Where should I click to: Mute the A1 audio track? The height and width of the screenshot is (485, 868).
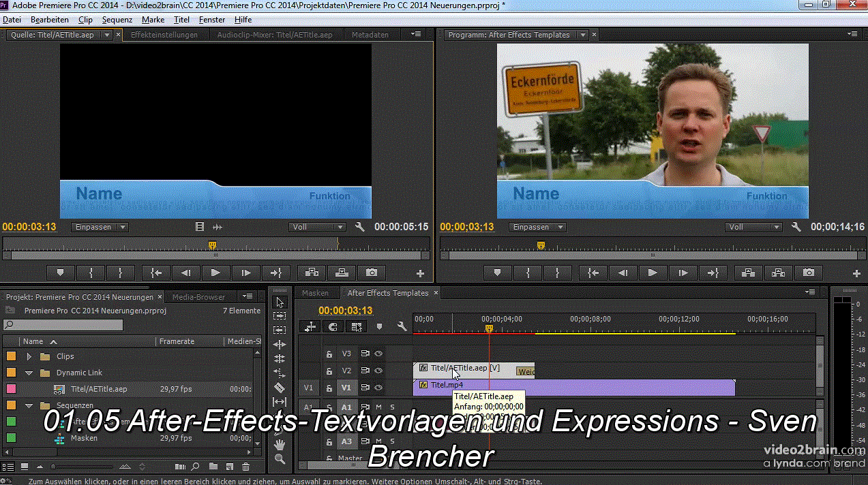click(x=378, y=407)
